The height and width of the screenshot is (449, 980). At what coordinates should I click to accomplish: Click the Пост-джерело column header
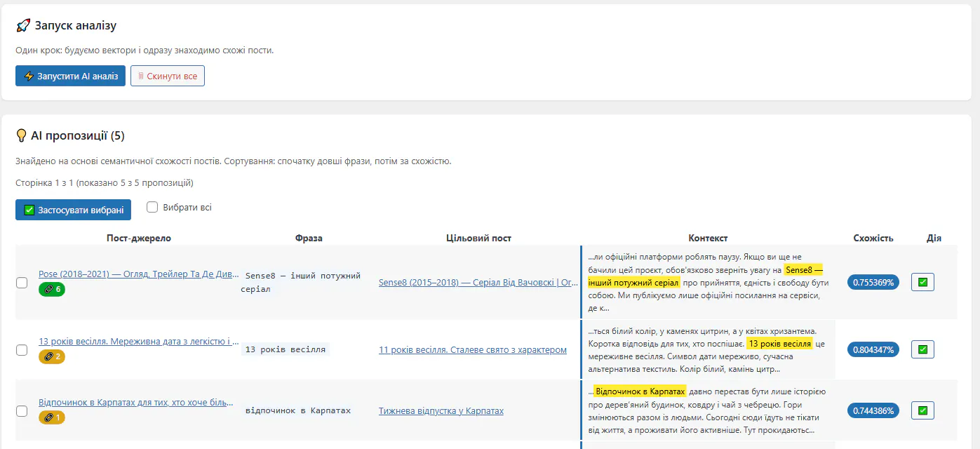tap(139, 238)
